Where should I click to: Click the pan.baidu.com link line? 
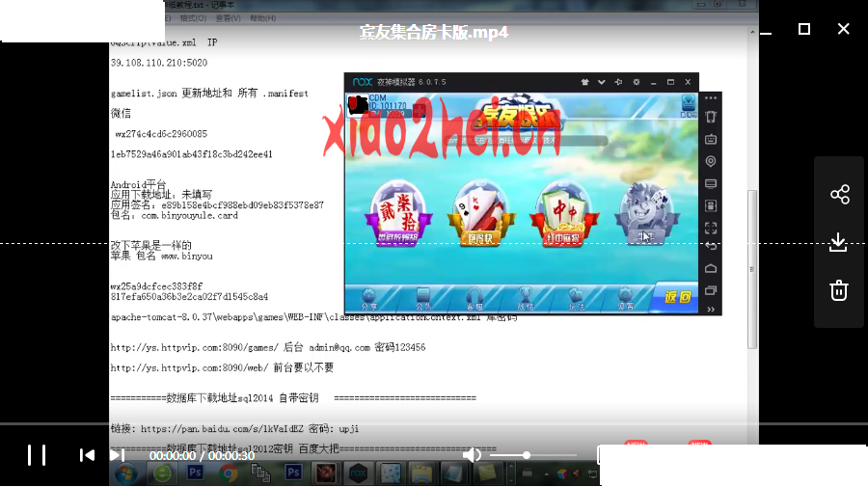(x=234, y=429)
